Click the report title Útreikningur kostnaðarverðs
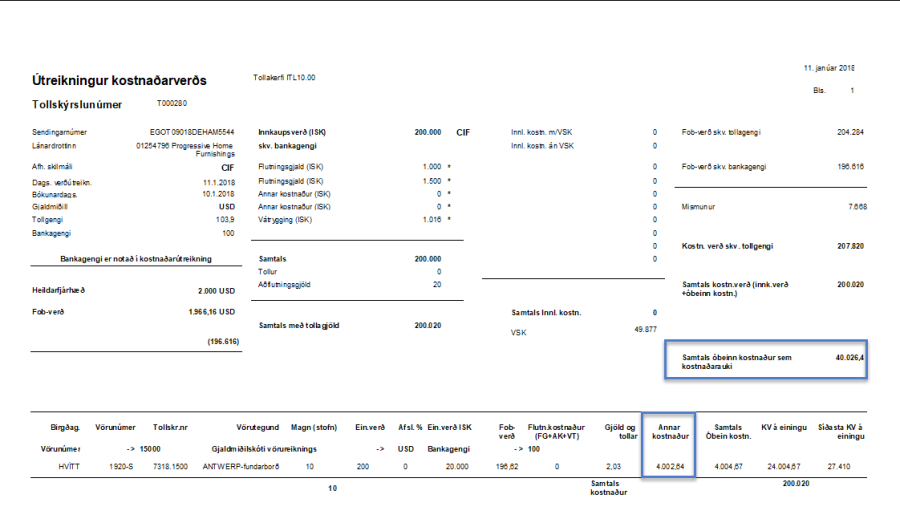Screen dimensions: 900x531 [121, 78]
